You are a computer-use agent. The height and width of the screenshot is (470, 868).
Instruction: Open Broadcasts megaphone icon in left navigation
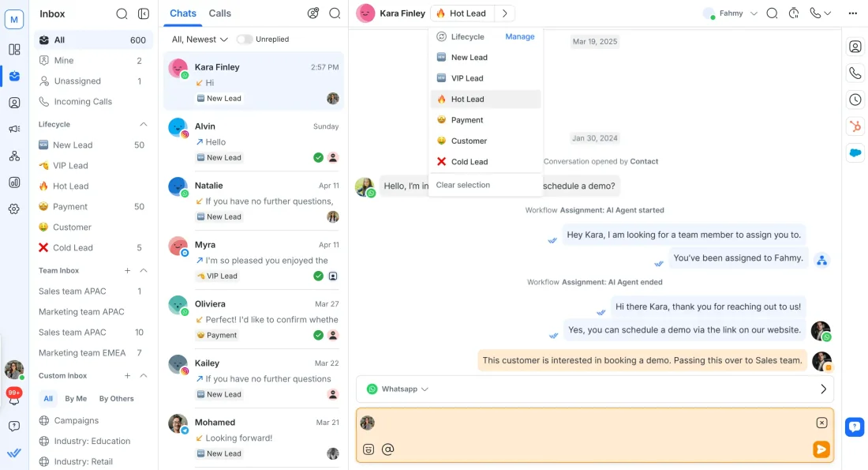coord(14,129)
